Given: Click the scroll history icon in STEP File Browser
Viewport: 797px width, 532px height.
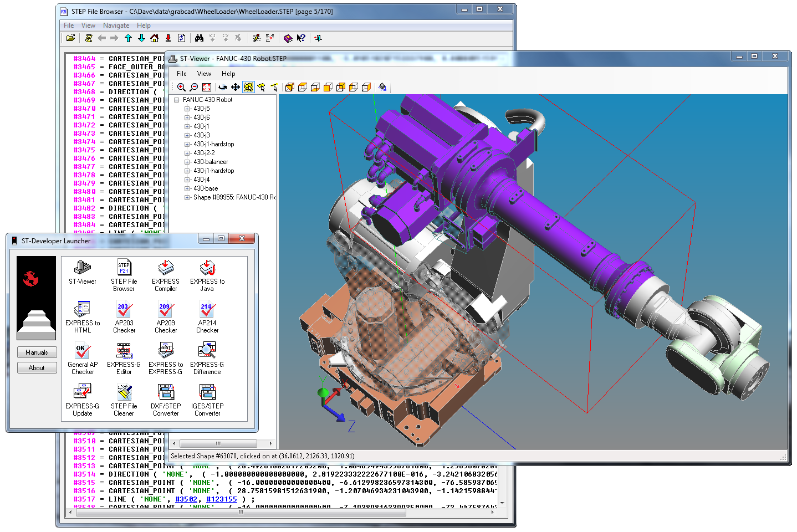Looking at the screenshot, I should (x=89, y=38).
